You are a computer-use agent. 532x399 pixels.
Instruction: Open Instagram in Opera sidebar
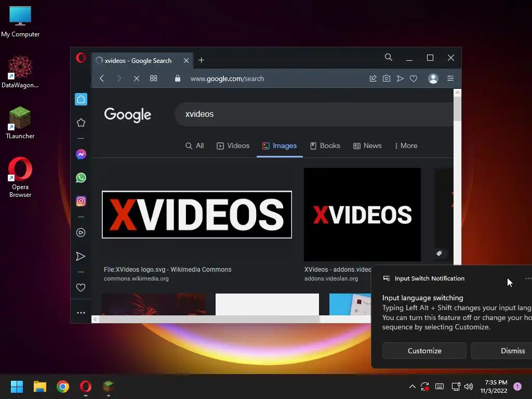[81, 201]
